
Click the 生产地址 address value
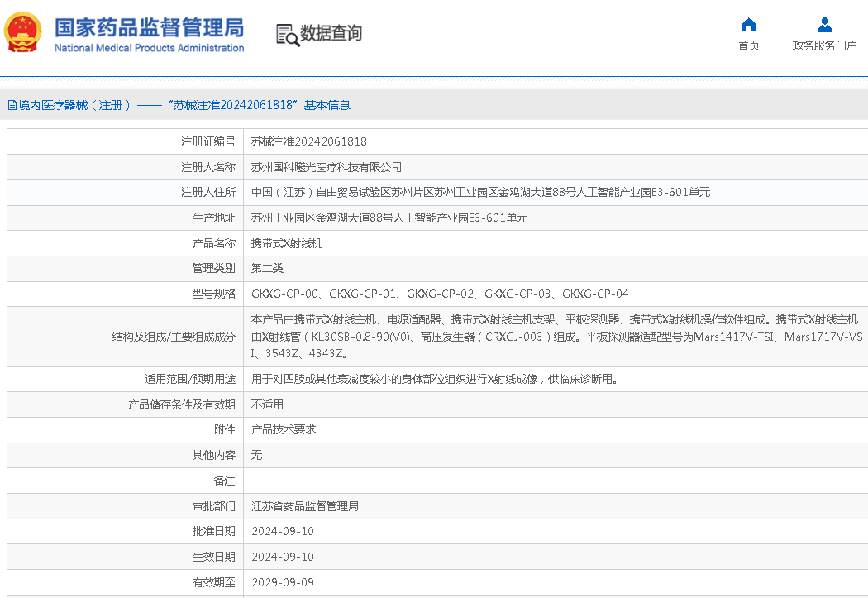coord(389,218)
